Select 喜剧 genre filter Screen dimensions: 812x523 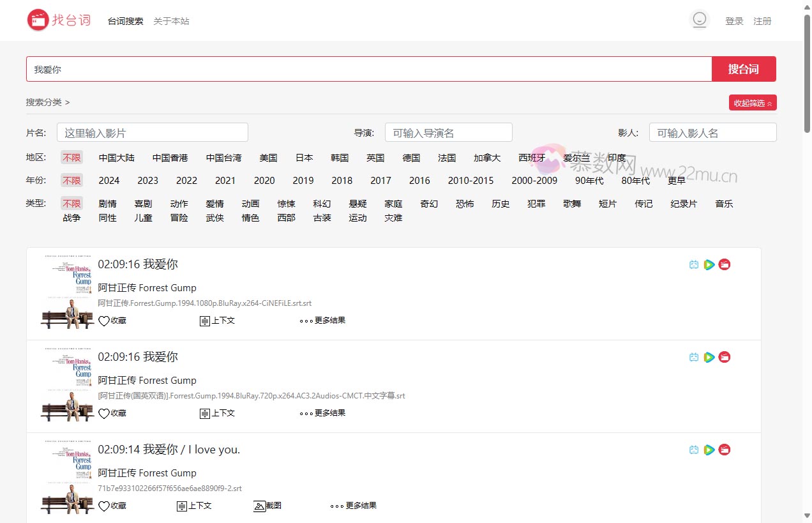(143, 204)
